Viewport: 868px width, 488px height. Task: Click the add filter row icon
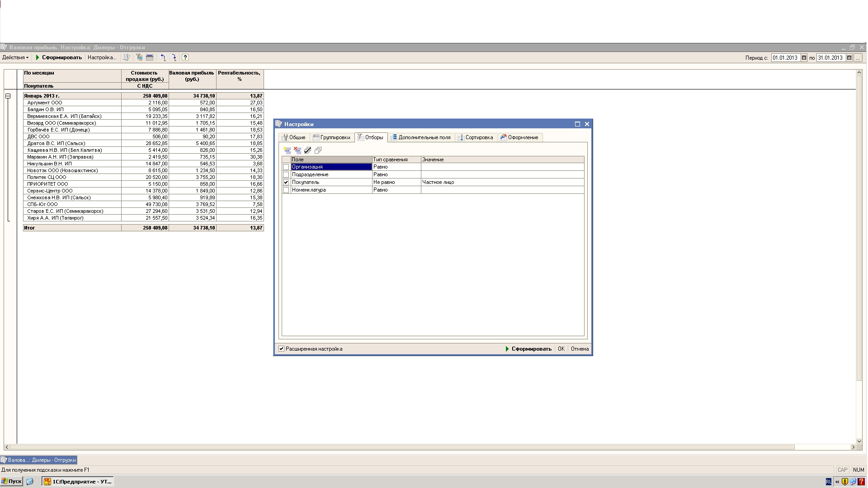[287, 150]
